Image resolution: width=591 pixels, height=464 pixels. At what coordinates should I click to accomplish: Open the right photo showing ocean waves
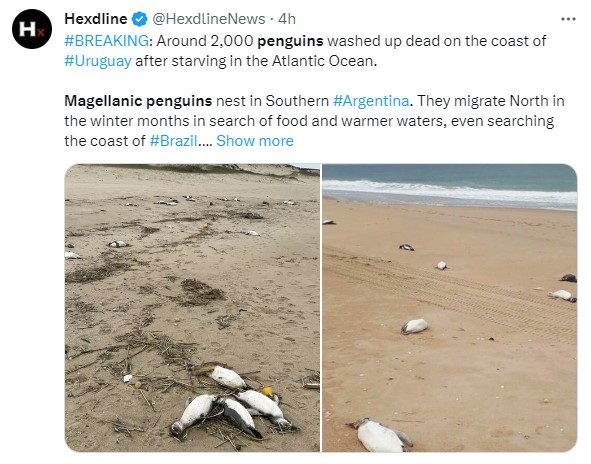tap(450, 308)
